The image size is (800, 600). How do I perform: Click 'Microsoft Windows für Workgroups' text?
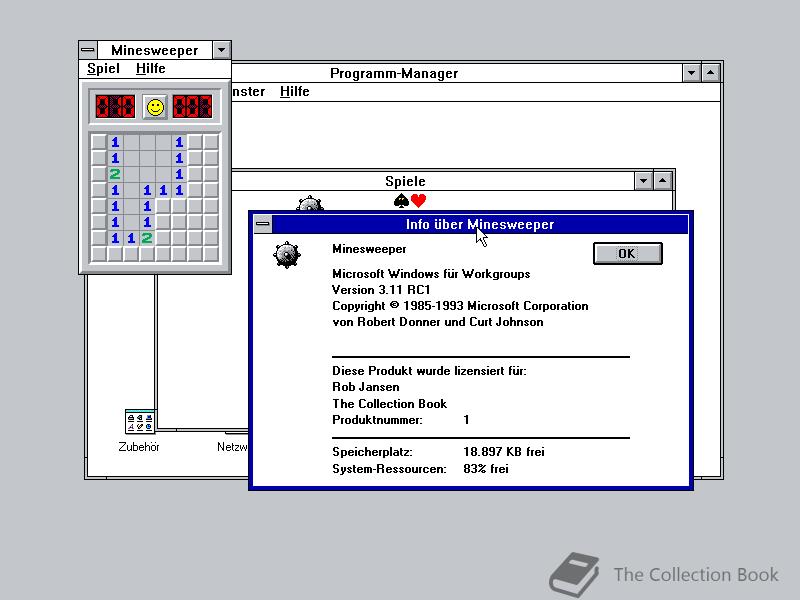(431, 274)
